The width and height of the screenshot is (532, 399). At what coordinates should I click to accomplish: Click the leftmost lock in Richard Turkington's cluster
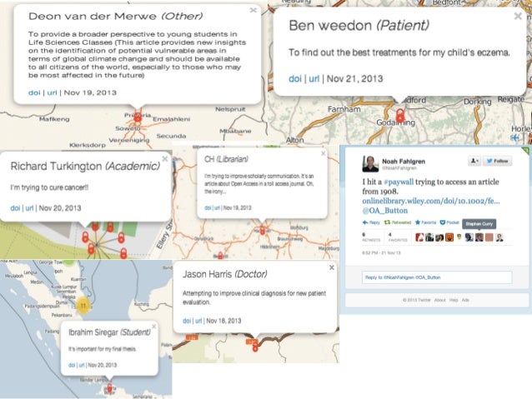pyautogui.click(x=85, y=237)
